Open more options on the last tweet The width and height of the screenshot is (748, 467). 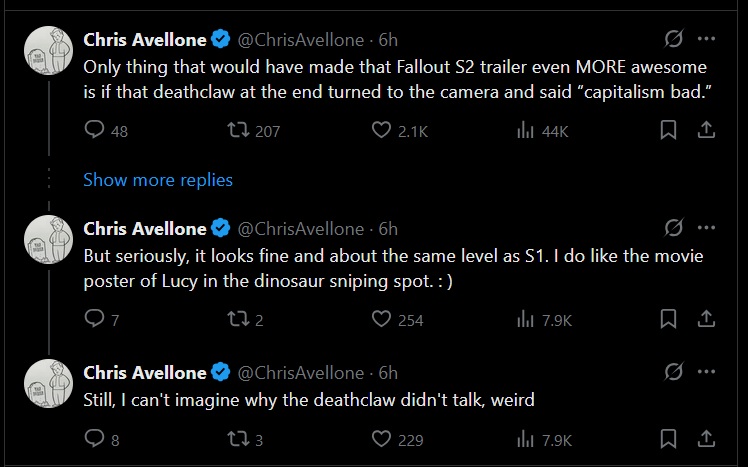coord(706,372)
